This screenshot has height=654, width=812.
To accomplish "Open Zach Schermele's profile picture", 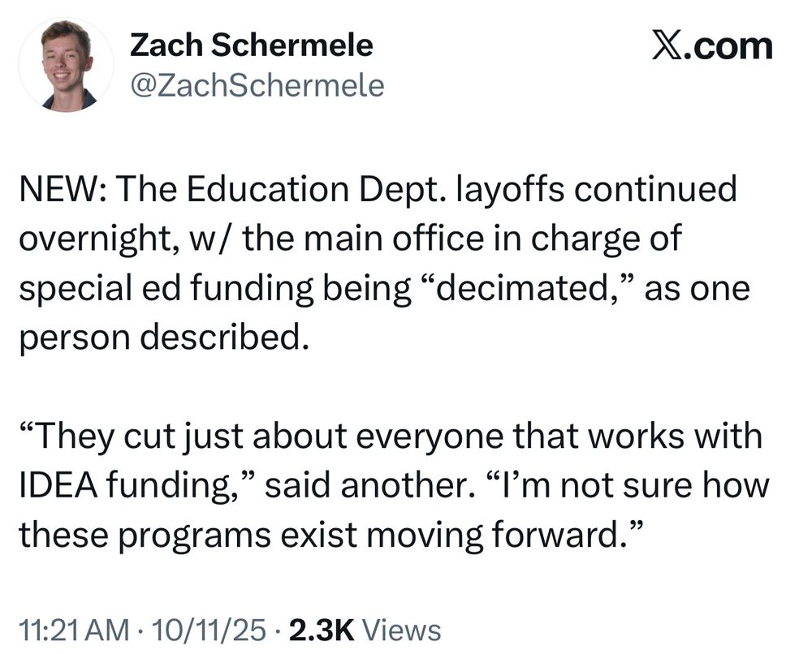I will tap(67, 65).
